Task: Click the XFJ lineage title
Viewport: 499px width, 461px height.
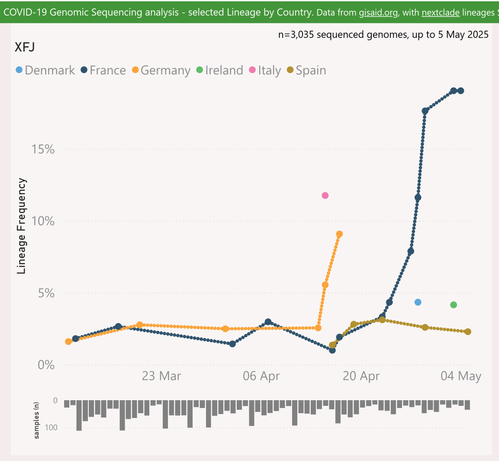Action: pyautogui.click(x=25, y=47)
